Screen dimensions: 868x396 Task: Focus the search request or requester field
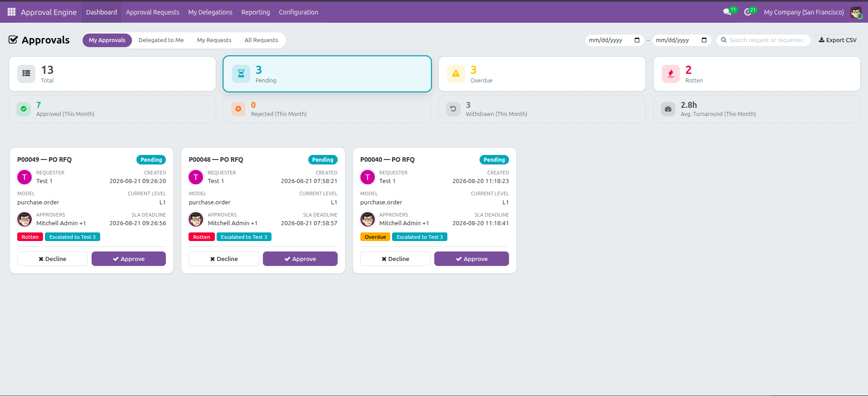point(764,40)
